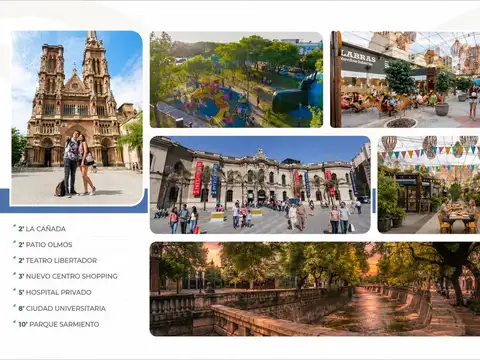Select the 2' Patio Olmos list entry

pyautogui.click(x=45, y=245)
